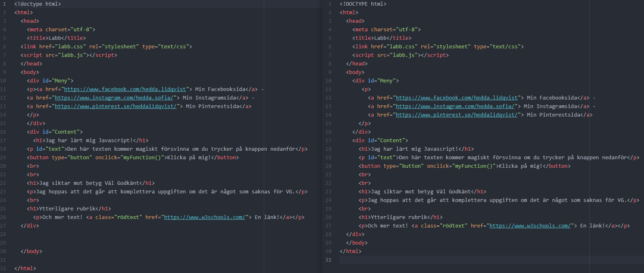Click "Jag siktar mot betyg Väl Godkänt" in left pane
This screenshot has width=644, height=273.
point(89,183)
